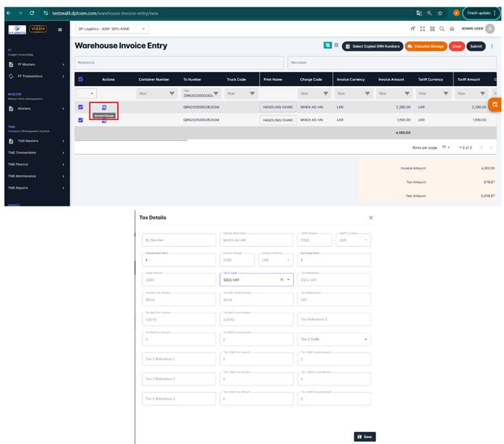Open Truck Code column filter funnel
Viewport: 504px width, 444px height.
252,94
